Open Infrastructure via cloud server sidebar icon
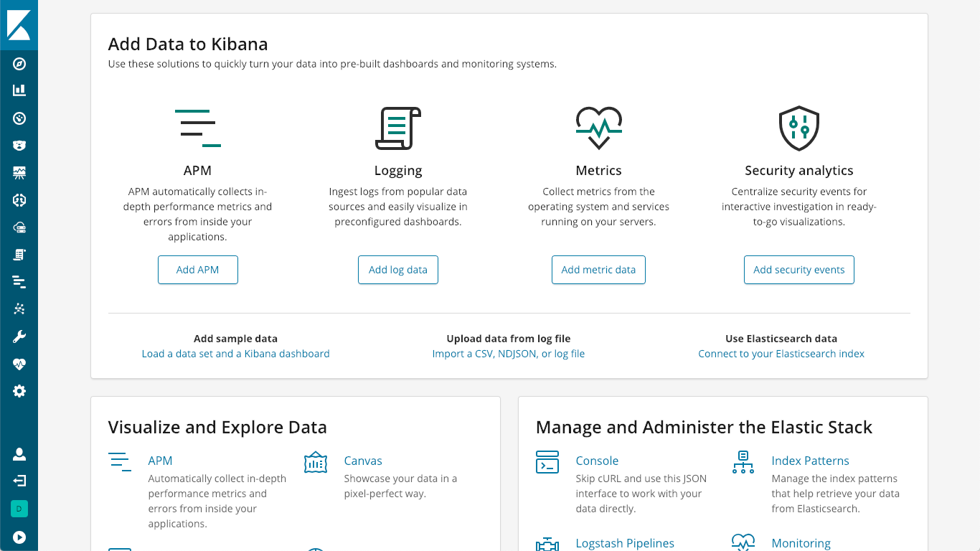980x551 pixels. pos(19,227)
